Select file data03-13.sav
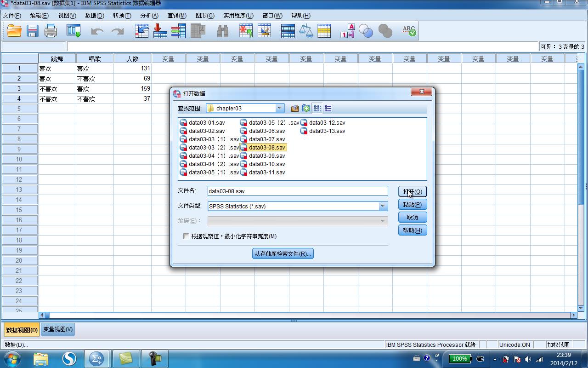Image resolution: width=588 pixels, height=368 pixels. coord(323,131)
